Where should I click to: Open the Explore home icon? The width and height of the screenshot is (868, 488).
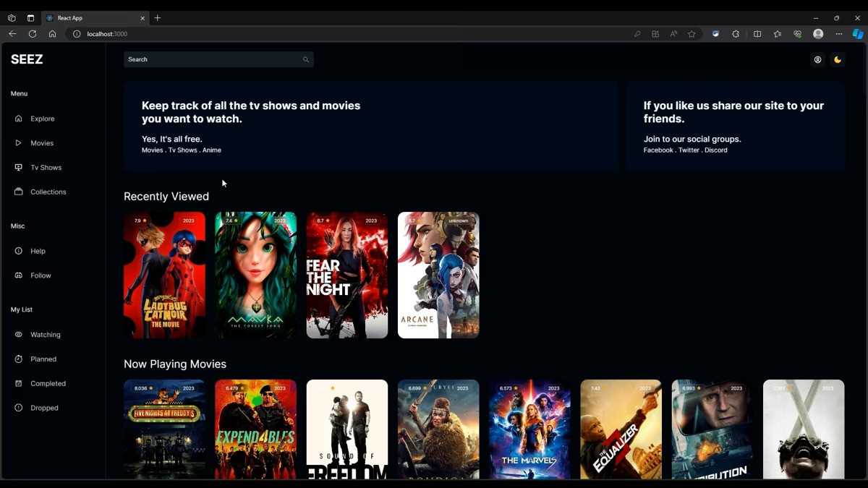pos(18,119)
